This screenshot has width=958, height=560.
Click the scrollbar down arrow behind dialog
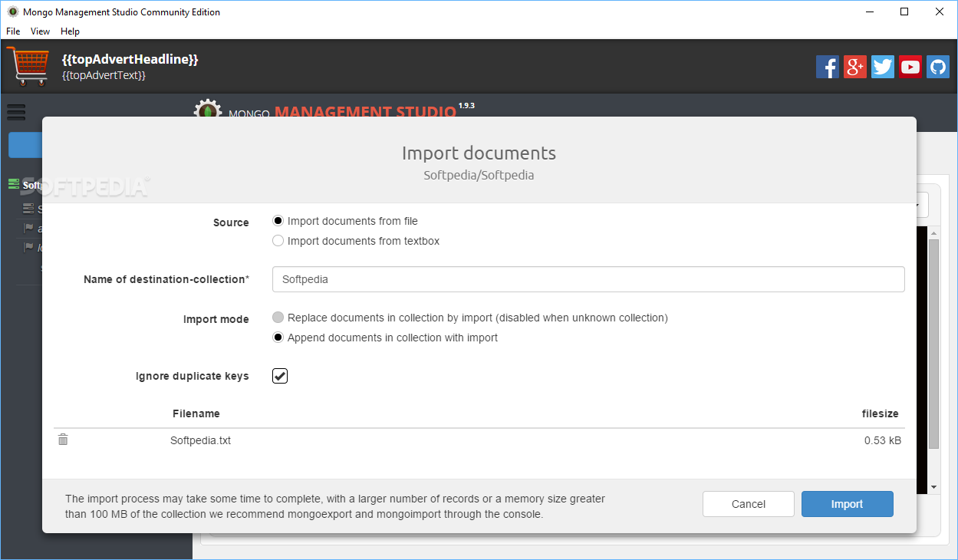coord(933,486)
